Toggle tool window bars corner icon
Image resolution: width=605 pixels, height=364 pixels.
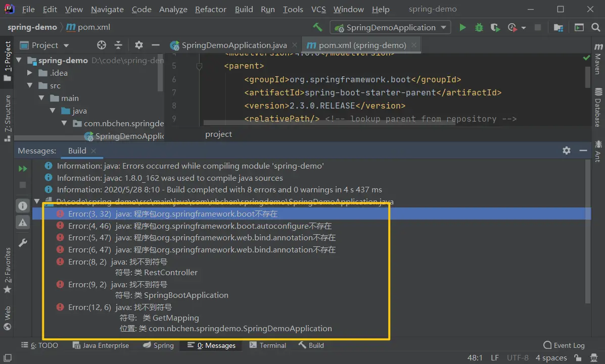(x=8, y=357)
